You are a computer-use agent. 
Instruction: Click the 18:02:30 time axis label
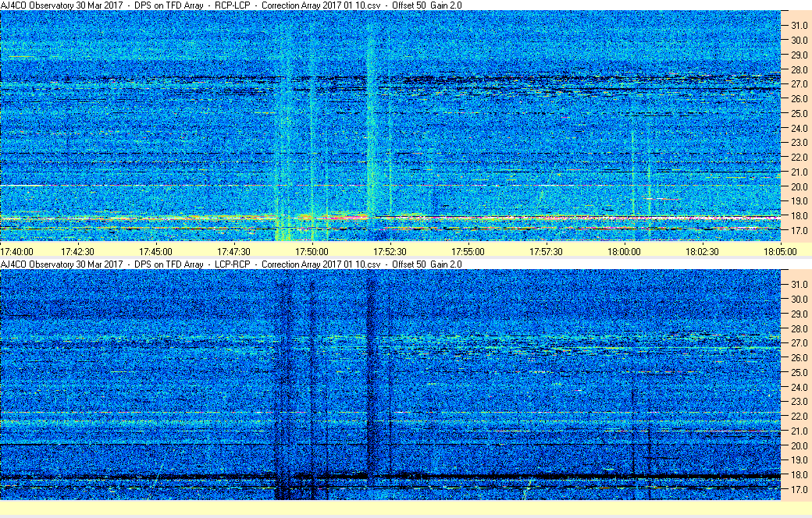(703, 251)
